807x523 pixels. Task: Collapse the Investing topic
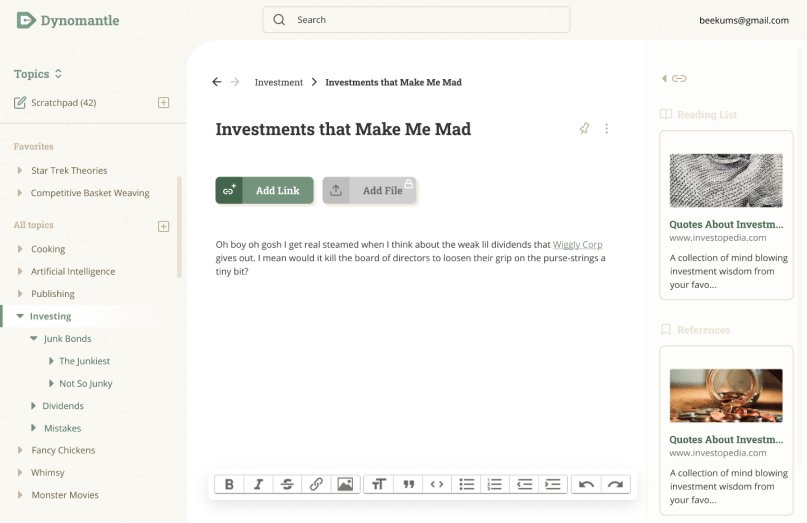coord(20,316)
